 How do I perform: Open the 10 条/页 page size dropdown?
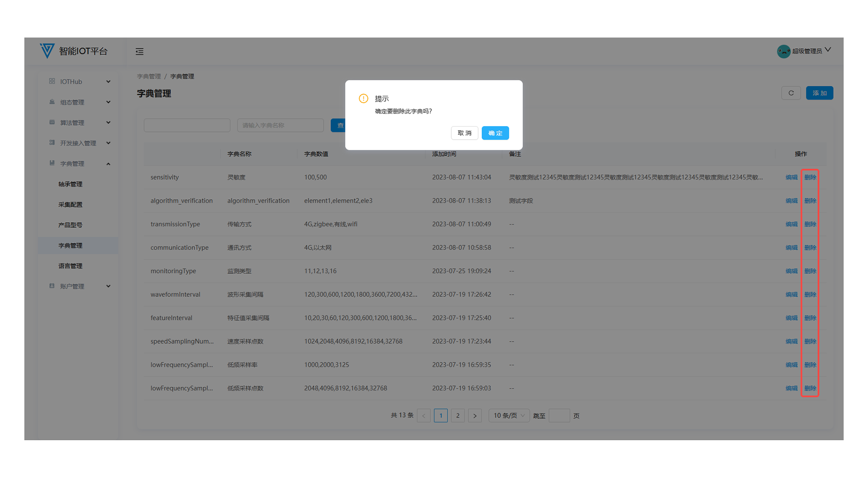[x=509, y=416]
